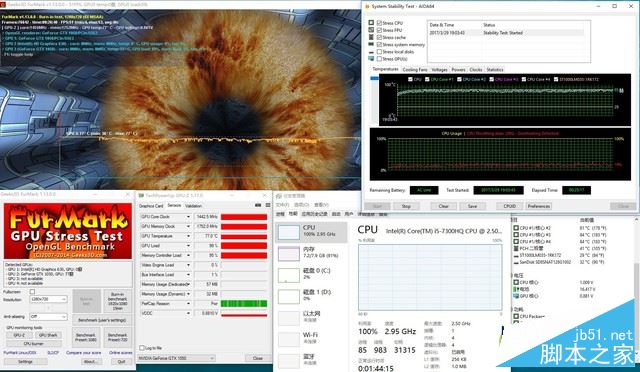
Task: Open the GPU Temperature sensor dropdown
Action: click(188, 236)
